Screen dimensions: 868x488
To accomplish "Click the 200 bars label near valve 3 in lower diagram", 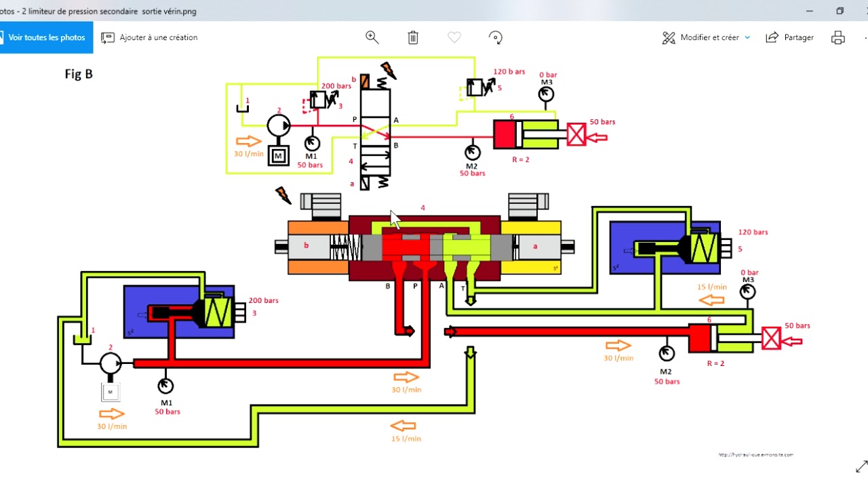I will [x=263, y=300].
